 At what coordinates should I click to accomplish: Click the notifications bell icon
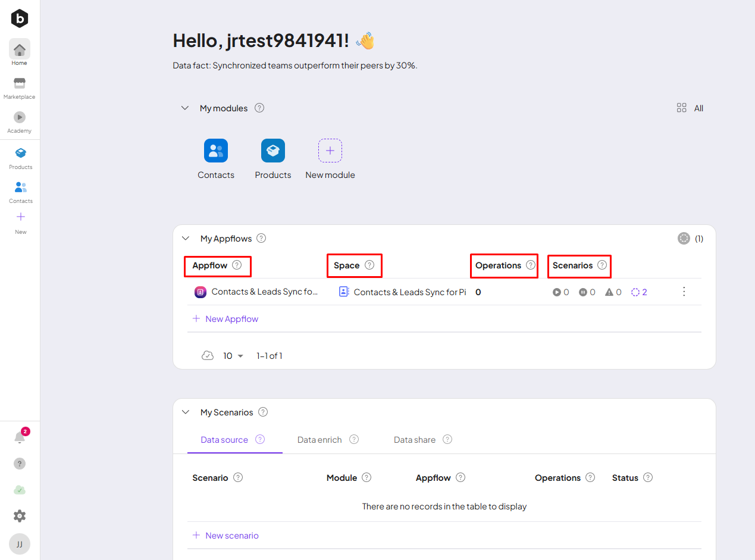[x=20, y=437]
